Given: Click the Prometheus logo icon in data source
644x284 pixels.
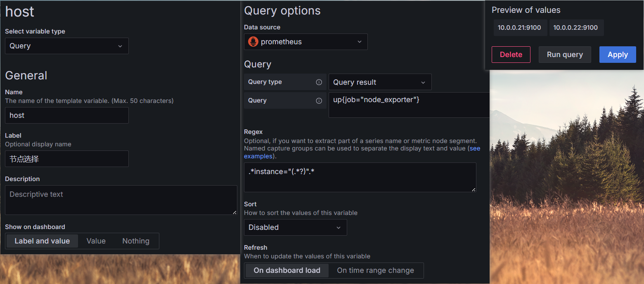Looking at the screenshot, I should (x=253, y=42).
